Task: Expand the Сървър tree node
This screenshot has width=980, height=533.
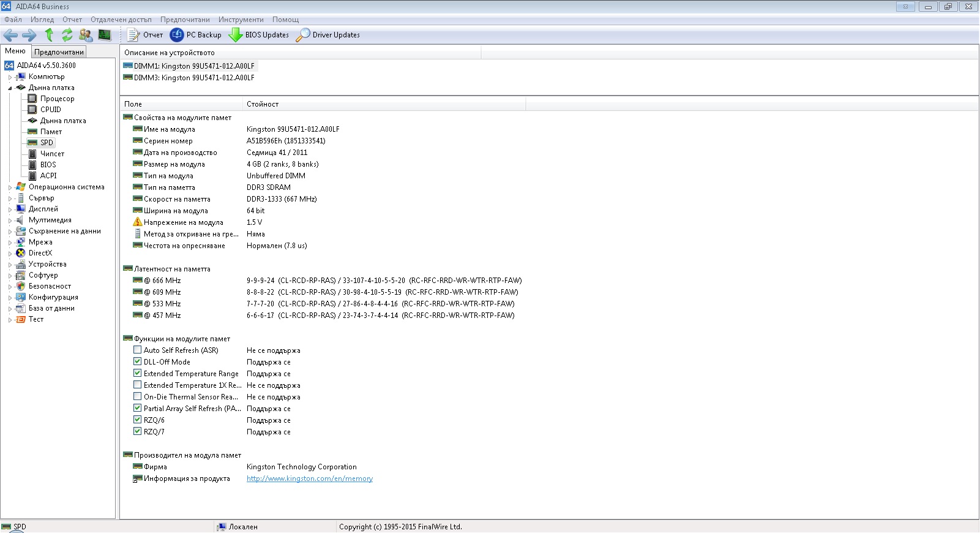Action: [10, 198]
